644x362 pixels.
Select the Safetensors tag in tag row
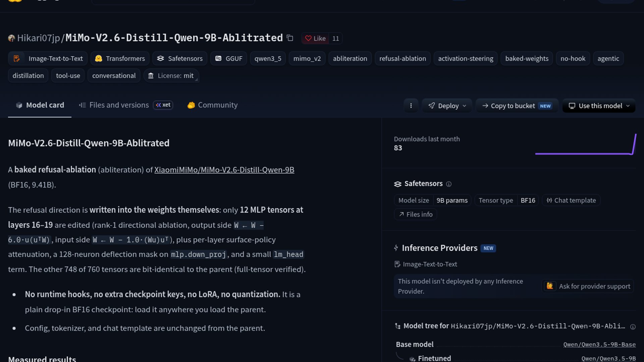180,59
